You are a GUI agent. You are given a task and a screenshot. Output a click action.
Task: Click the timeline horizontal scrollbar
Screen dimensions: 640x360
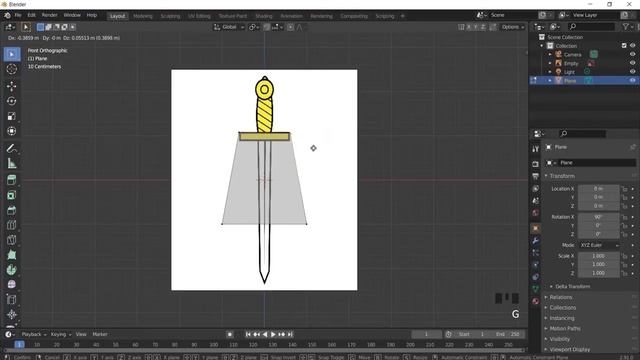tap(264, 350)
